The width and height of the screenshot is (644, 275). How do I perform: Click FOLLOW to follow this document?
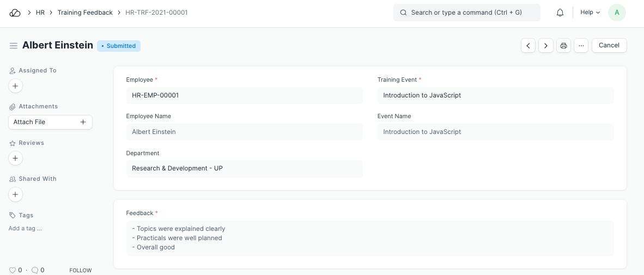point(80,270)
